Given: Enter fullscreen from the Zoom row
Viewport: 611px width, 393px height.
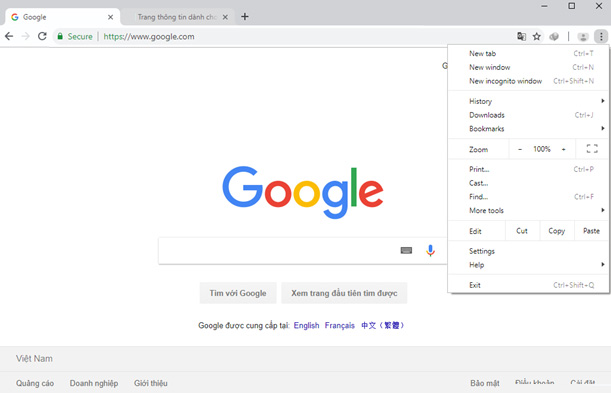Looking at the screenshot, I should [x=592, y=149].
